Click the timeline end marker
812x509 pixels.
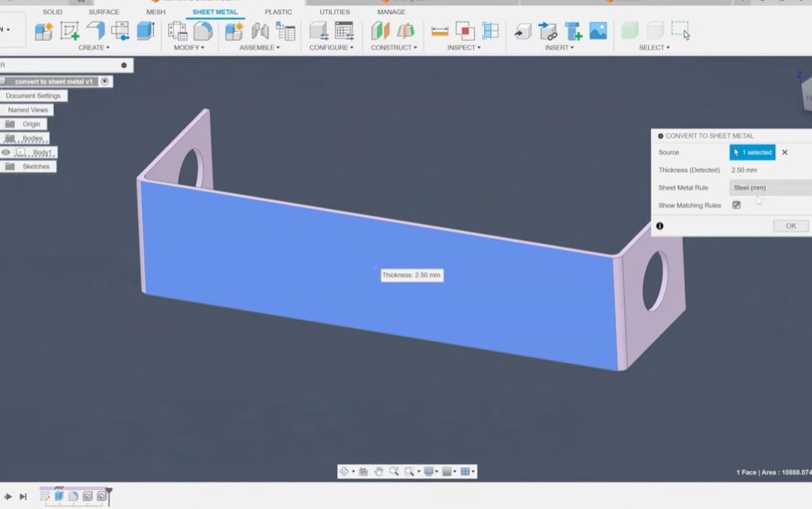[109, 492]
